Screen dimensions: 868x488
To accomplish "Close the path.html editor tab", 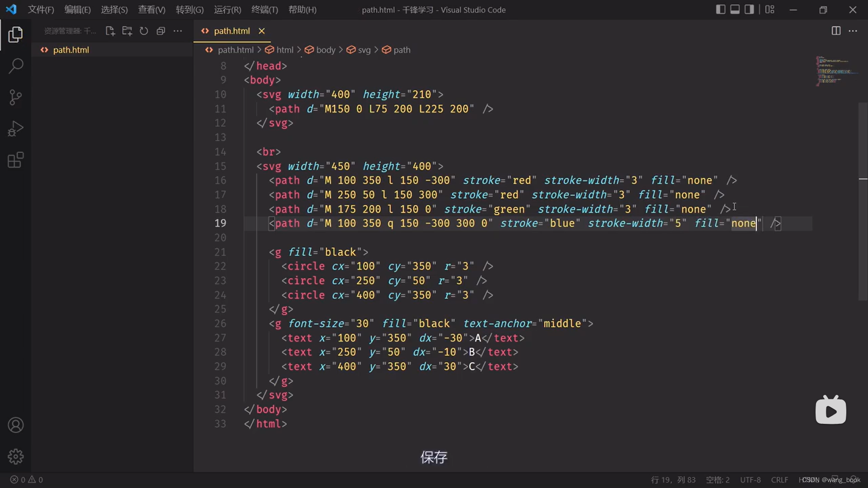I will click(262, 31).
